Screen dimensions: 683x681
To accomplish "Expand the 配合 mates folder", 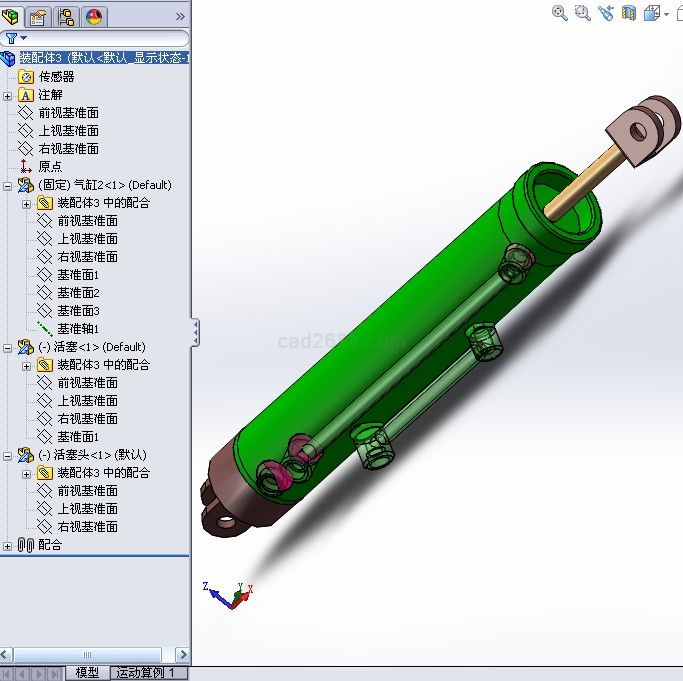I will point(8,545).
